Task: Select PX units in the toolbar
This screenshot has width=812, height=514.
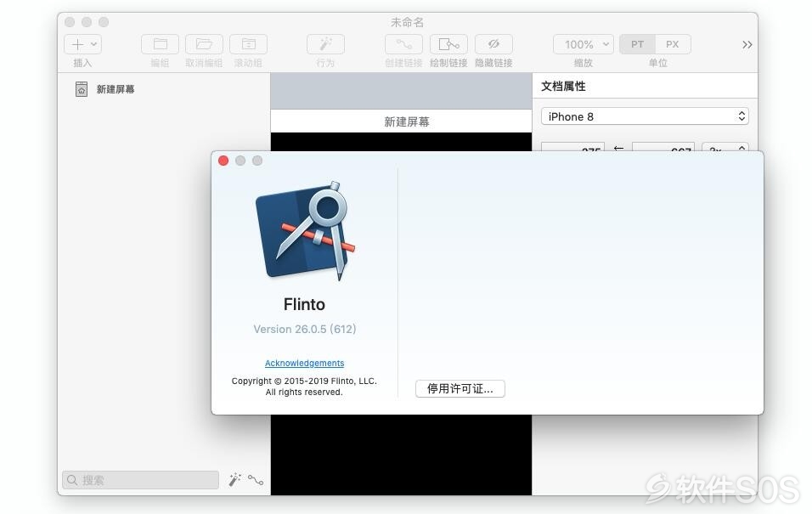Action: tap(673, 44)
